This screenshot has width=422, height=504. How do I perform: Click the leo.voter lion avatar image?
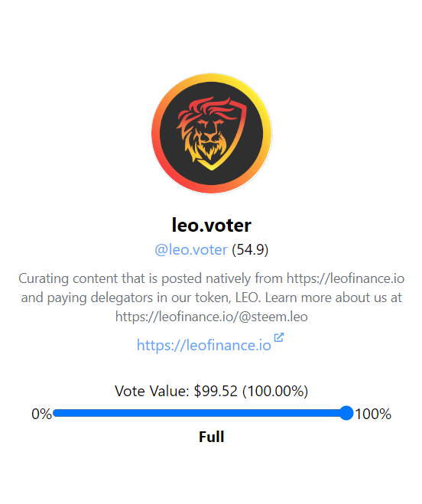point(211,133)
